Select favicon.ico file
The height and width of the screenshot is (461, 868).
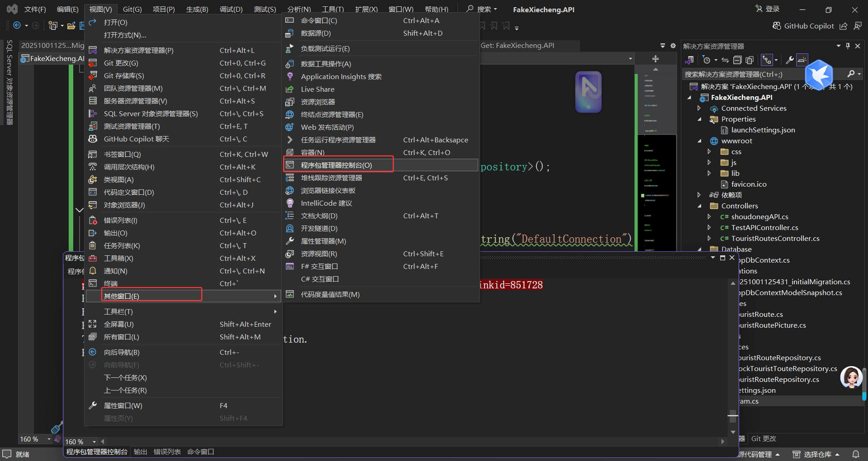749,184
